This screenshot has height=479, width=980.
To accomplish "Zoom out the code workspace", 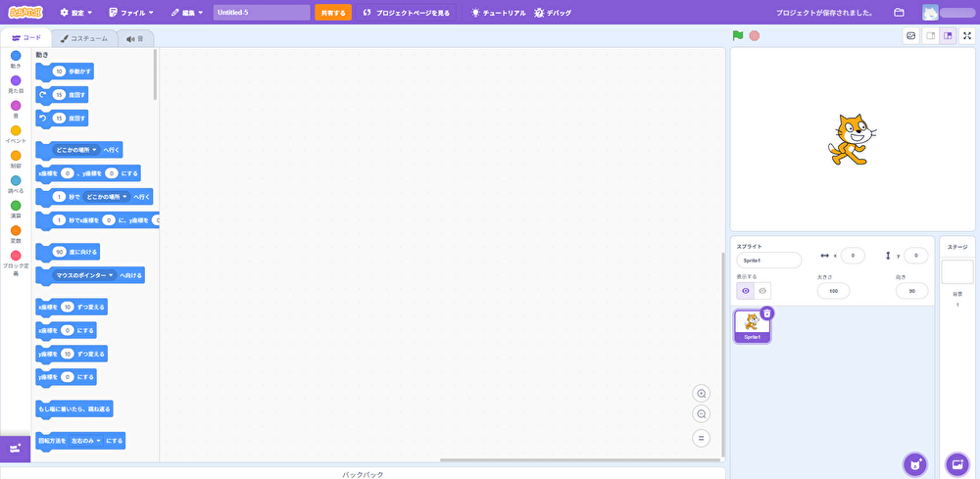I will pos(702,414).
